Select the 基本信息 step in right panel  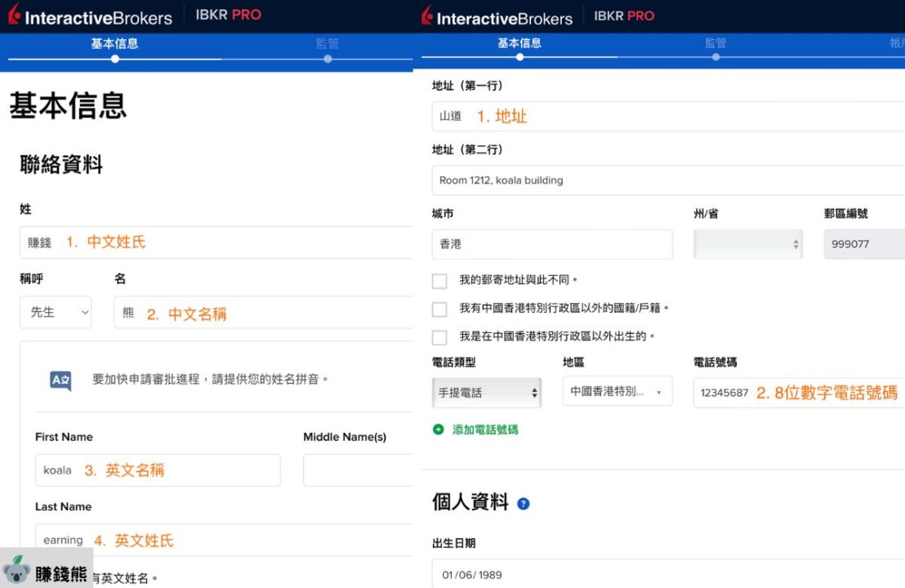coord(519,42)
